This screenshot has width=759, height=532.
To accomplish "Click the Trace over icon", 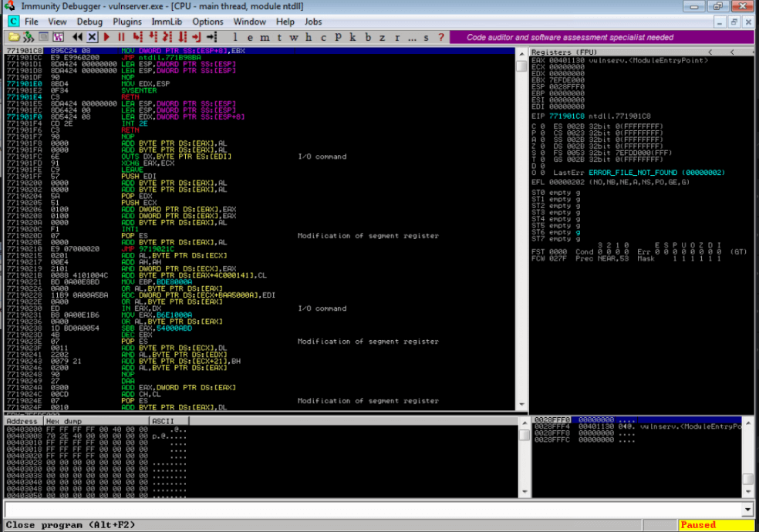I will click(183, 37).
